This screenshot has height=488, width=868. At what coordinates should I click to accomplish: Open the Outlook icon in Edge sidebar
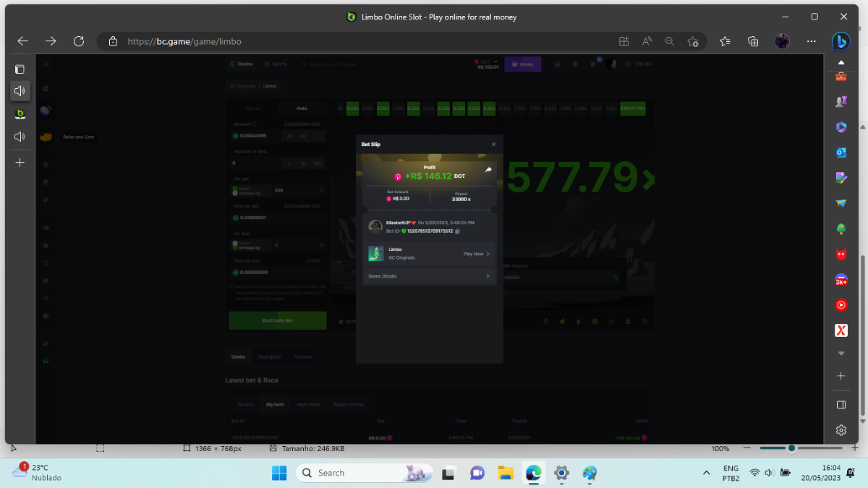(x=841, y=152)
